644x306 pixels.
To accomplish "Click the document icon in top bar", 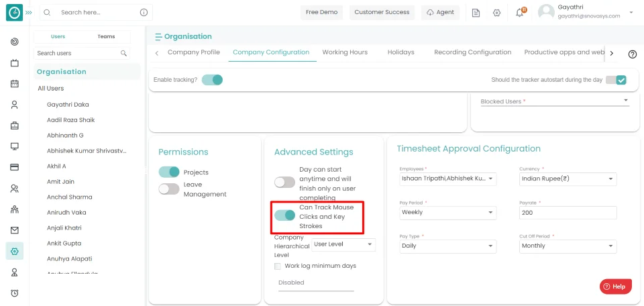I will click(476, 13).
